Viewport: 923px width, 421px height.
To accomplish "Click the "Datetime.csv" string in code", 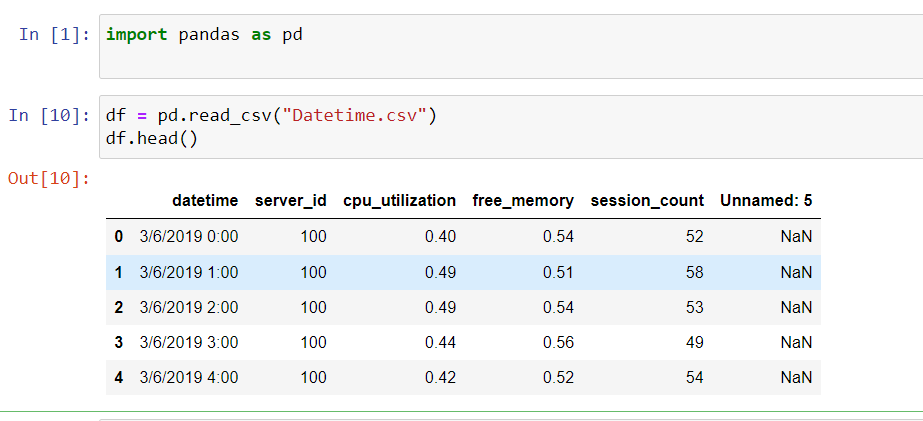I will tap(355, 115).
